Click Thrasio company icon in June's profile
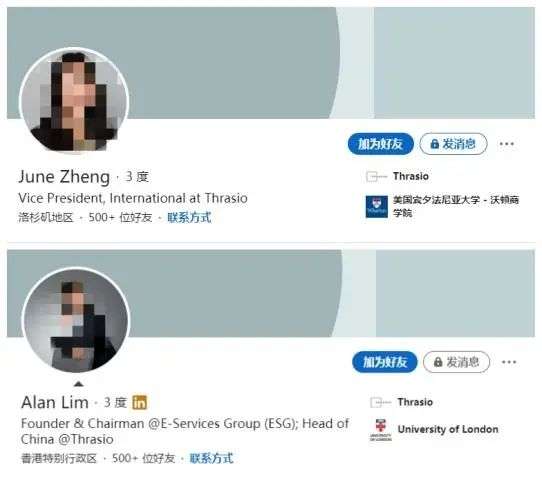This screenshot has height=486, width=542. tap(376, 176)
